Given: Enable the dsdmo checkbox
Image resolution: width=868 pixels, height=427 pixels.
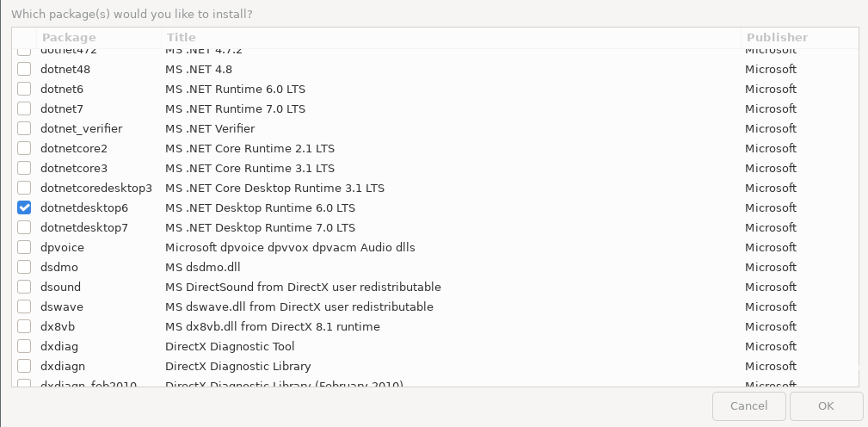Looking at the screenshot, I should (x=24, y=267).
